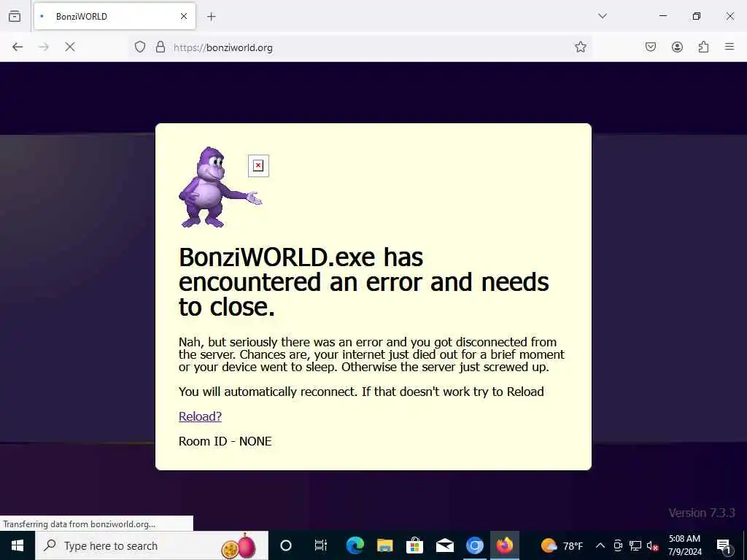Open File Explorer from the taskbar
747x560 pixels.
click(x=385, y=545)
